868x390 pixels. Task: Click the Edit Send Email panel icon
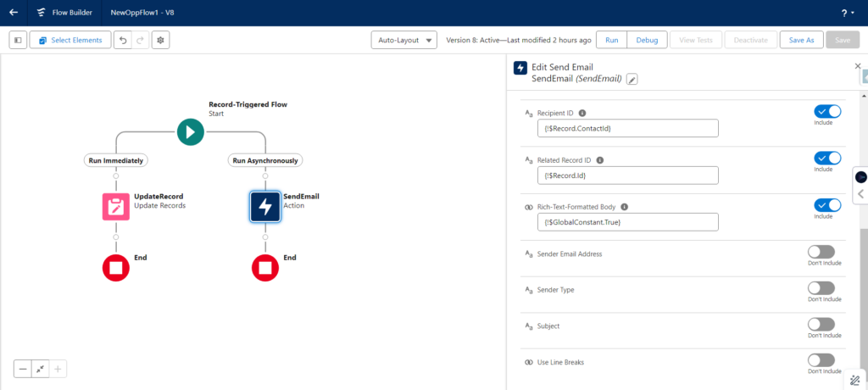[520, 68]
